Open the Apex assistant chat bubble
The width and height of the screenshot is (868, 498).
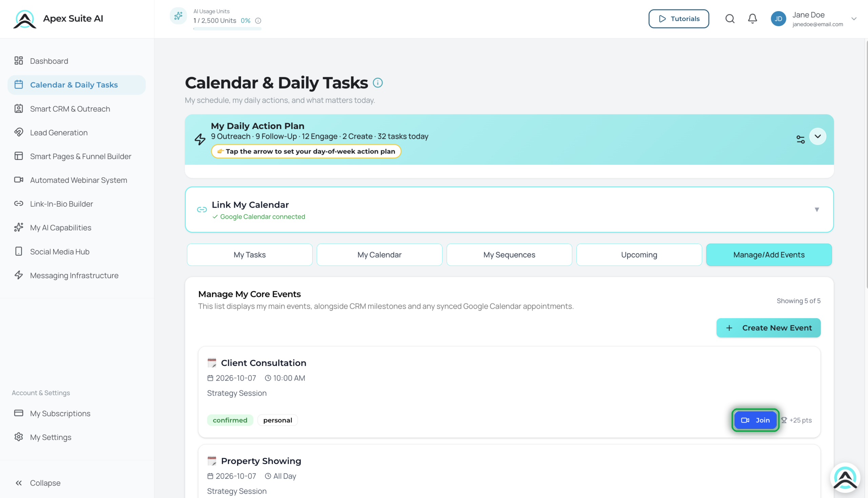[x=845, y=478]
